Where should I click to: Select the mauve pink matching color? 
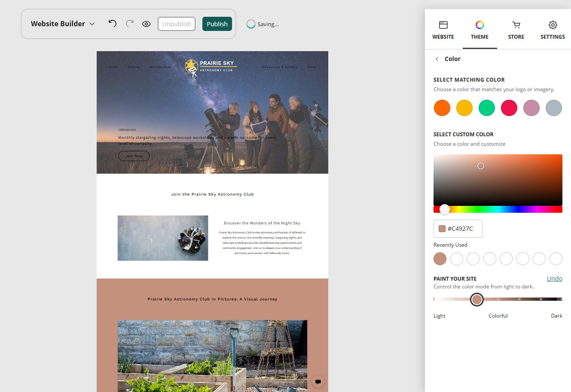click(x=531, y=108)
